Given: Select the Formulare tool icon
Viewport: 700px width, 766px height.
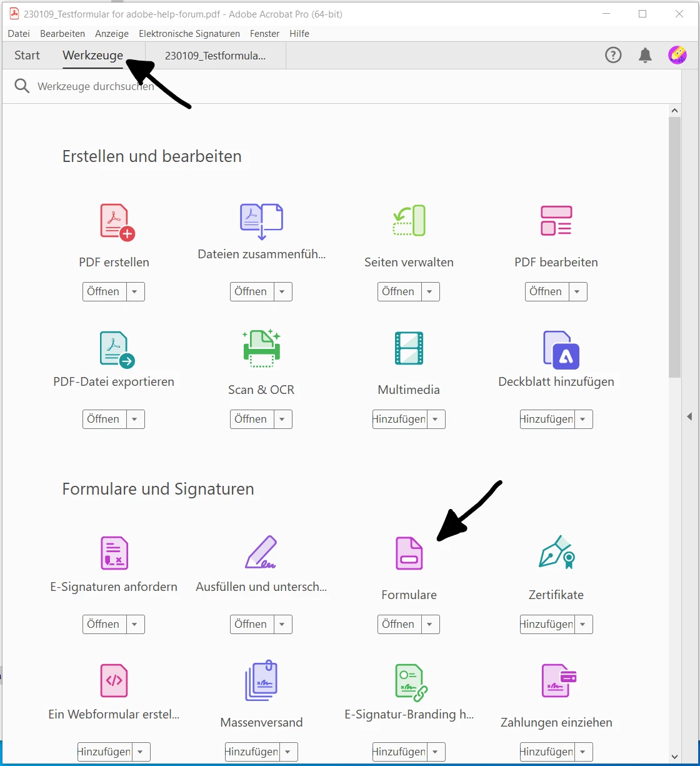Looking at the screenshot, I should (x=409, y=553).
